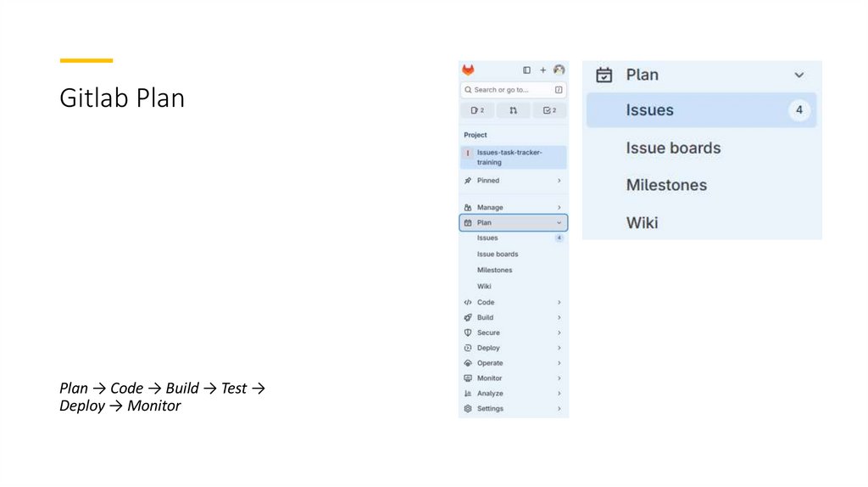The image size is (868, 487).
Task: Open Issues under Plan in sidebar
Action: click(x=513, y=238)
